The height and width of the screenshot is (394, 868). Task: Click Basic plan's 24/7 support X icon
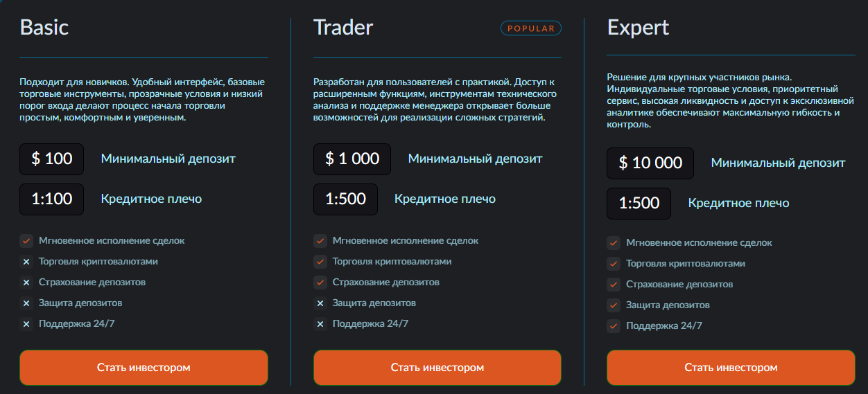tap(26, 324)
